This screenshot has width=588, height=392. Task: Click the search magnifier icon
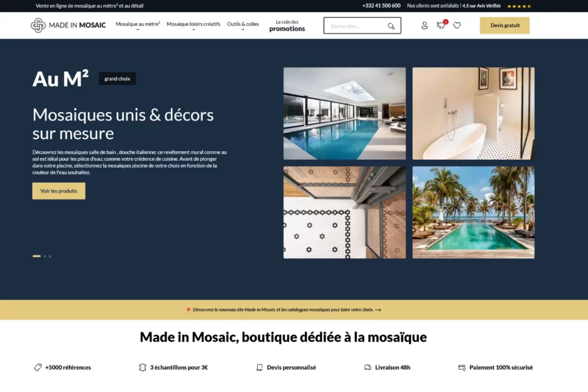point(391,26)
